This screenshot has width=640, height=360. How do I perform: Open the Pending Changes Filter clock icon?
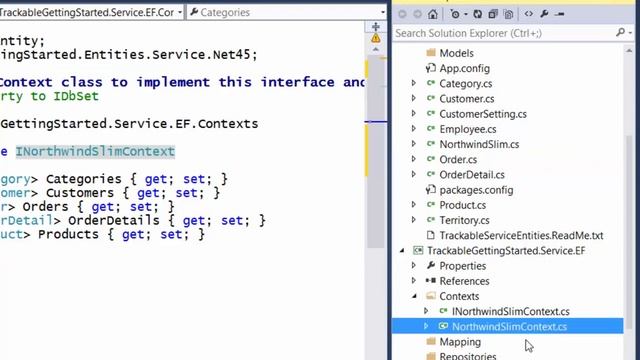click(x=455, y=14)
